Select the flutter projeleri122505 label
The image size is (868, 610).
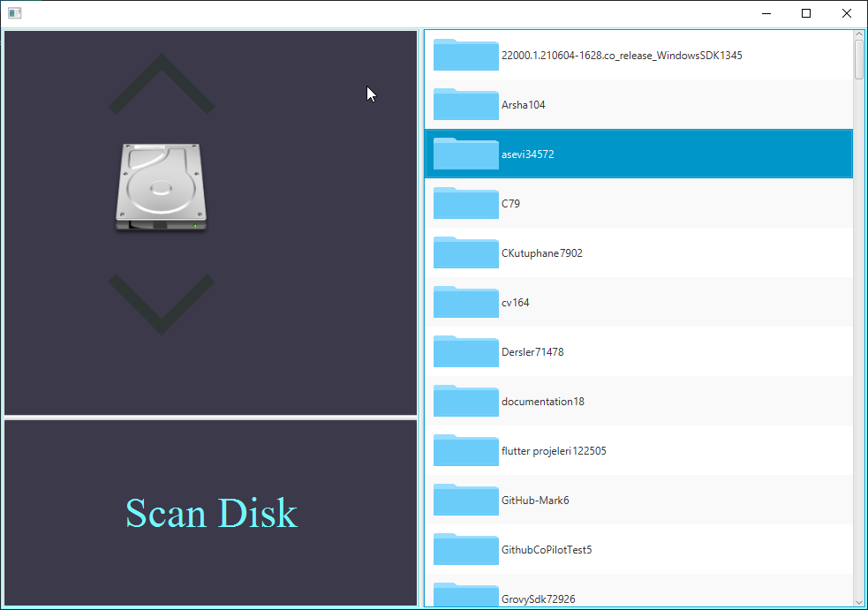[x=554, y=451]
